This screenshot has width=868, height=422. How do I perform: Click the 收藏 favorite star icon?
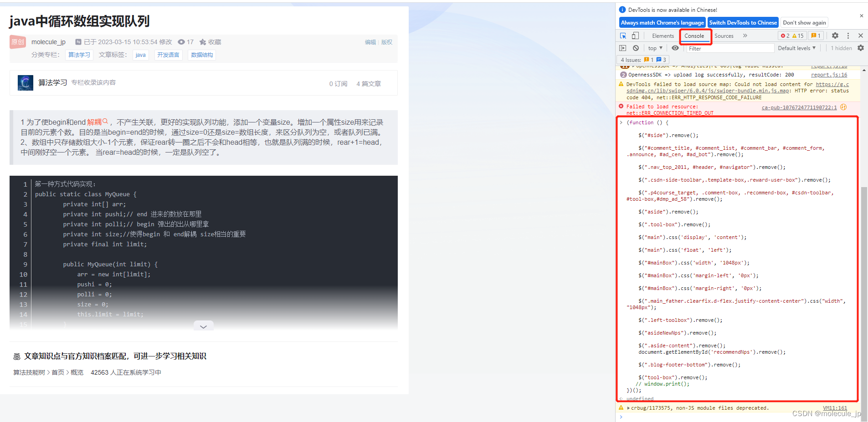point(203,42)
